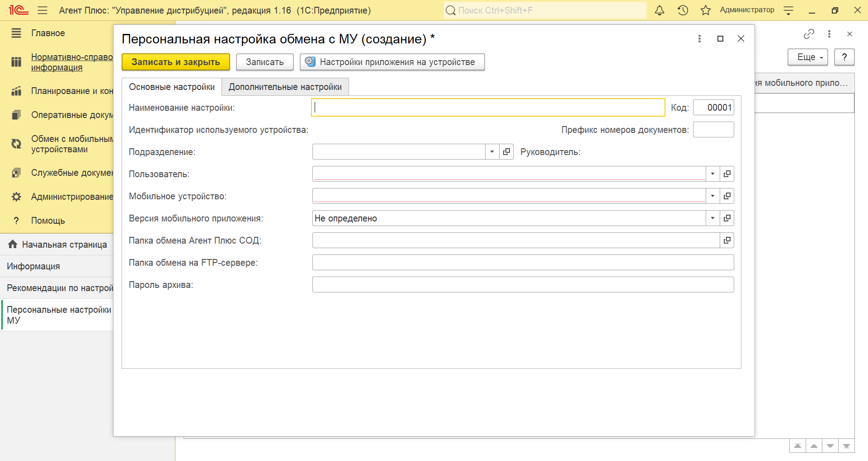Screen dimensions: 868x461
Task: Click Пользователь input field
Action: 509,174
